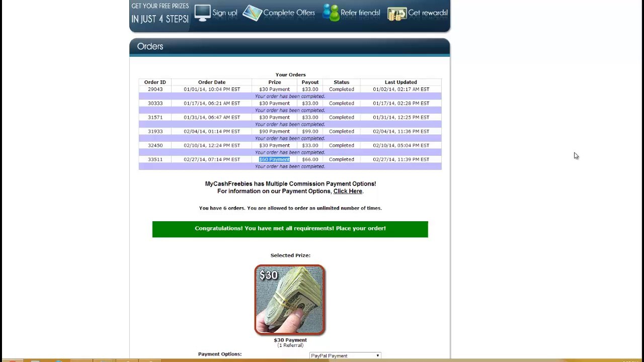The image size is (644, 362).
Task: Click the $99.00 payout value
Action: (310, 131)
